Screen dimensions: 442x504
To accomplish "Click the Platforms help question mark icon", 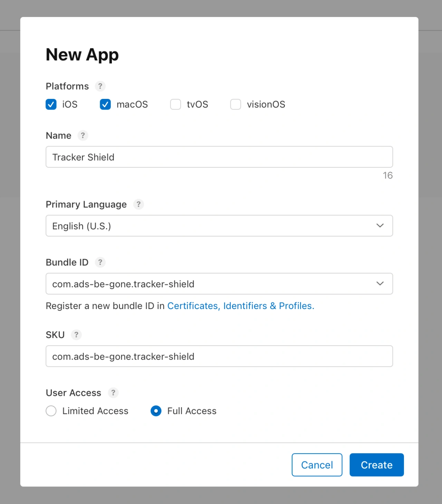I will (100, 86).
